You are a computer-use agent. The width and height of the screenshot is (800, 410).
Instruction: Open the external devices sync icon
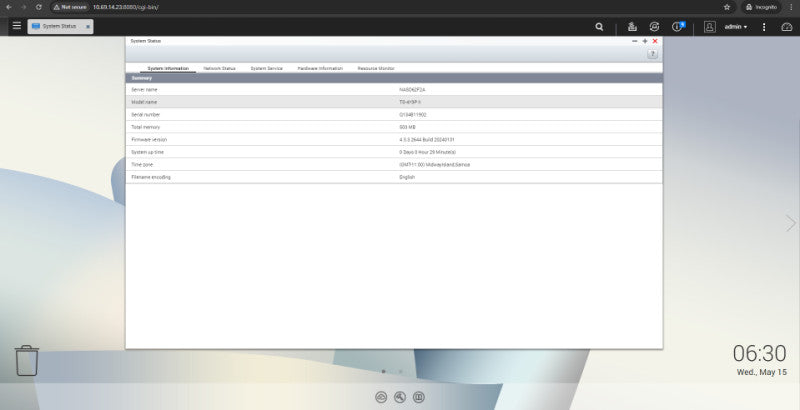point(654,27)
